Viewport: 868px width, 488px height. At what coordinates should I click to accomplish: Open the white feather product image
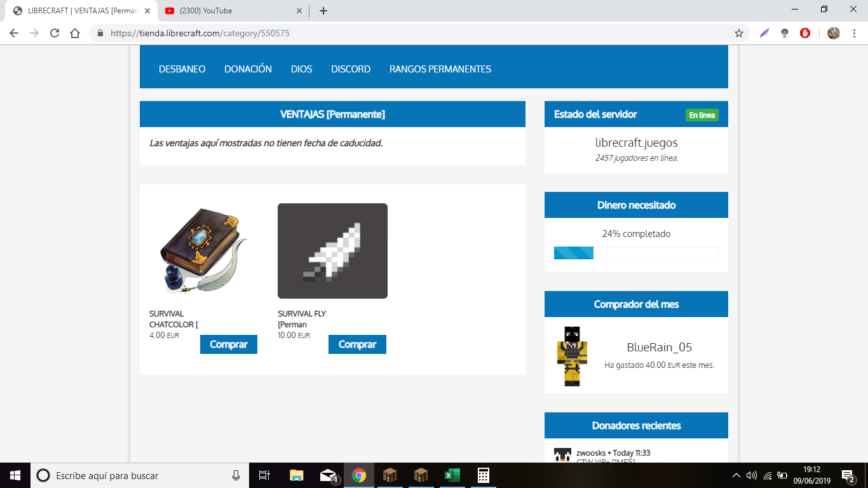point(332,251)
